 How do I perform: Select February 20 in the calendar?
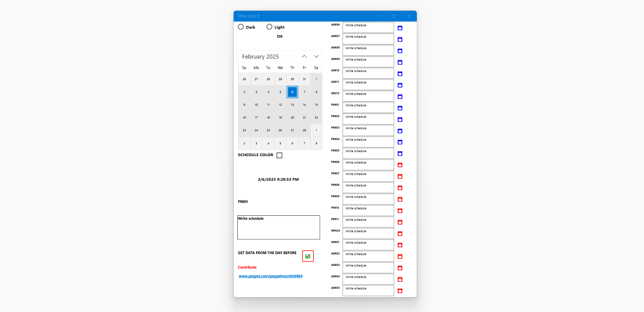click(292, 117)
